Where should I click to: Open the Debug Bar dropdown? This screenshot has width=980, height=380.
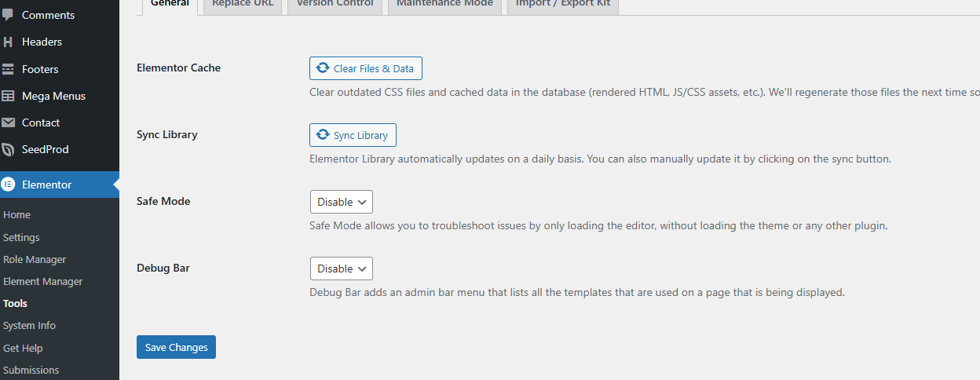(x=342, y=269)
